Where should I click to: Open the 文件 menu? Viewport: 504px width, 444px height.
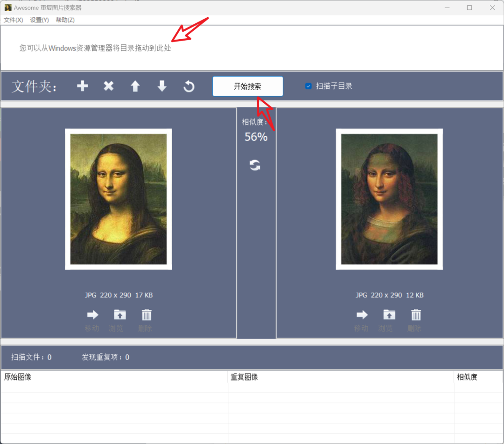point(13,20)
